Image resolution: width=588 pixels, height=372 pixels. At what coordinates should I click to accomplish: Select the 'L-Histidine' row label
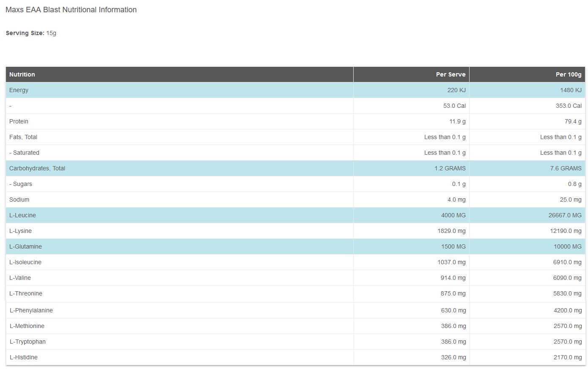24,357
